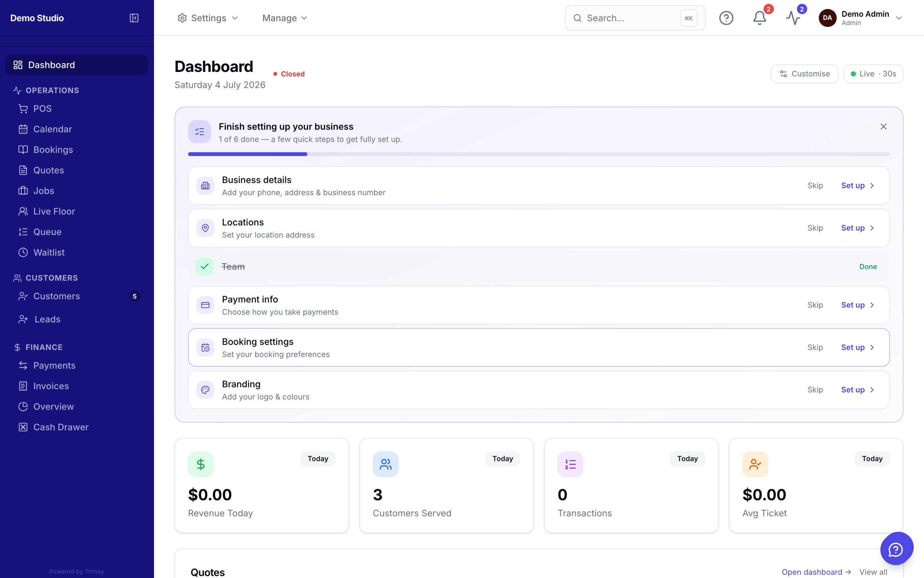Set up Payment info
Viewport: 924px width, 578px height.
click(858, 305)
